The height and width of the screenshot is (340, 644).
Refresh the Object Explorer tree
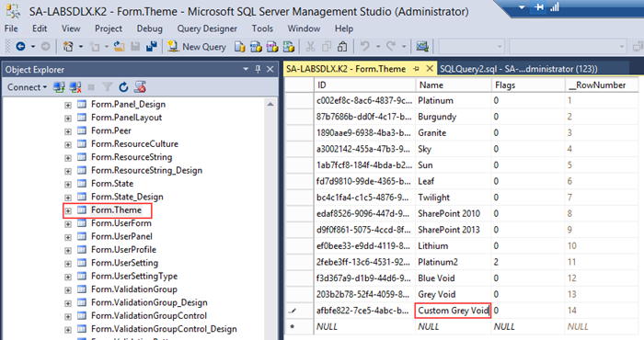click(x=123, y=87)
